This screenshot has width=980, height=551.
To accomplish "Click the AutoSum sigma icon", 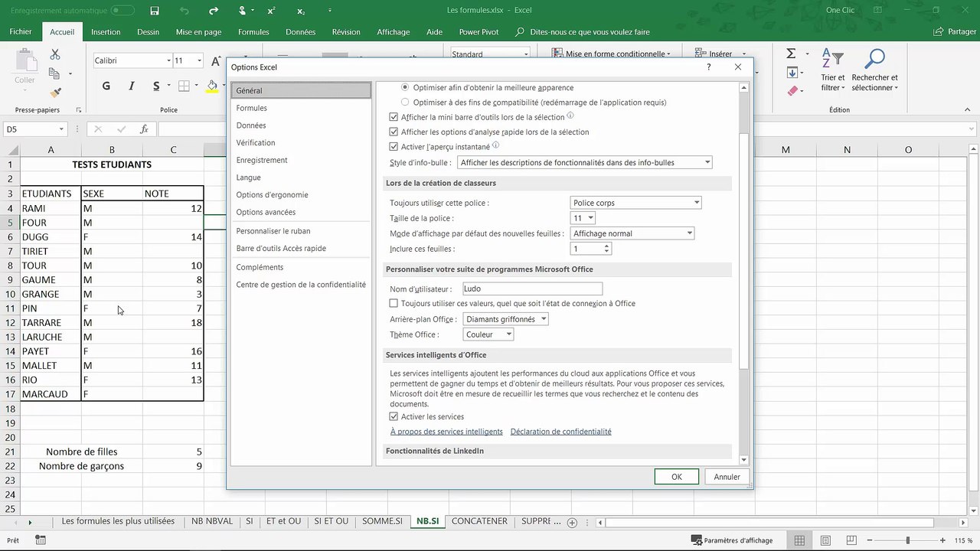I will pos(791,54).
